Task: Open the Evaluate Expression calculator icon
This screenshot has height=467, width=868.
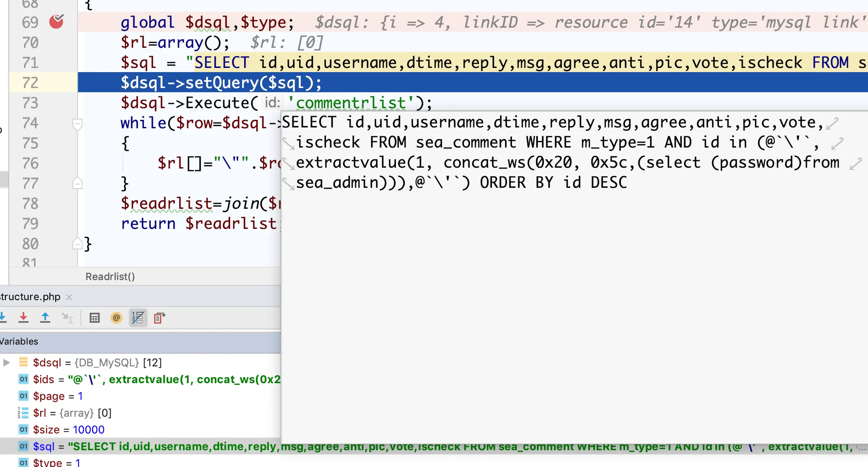Action: point(95,318)
